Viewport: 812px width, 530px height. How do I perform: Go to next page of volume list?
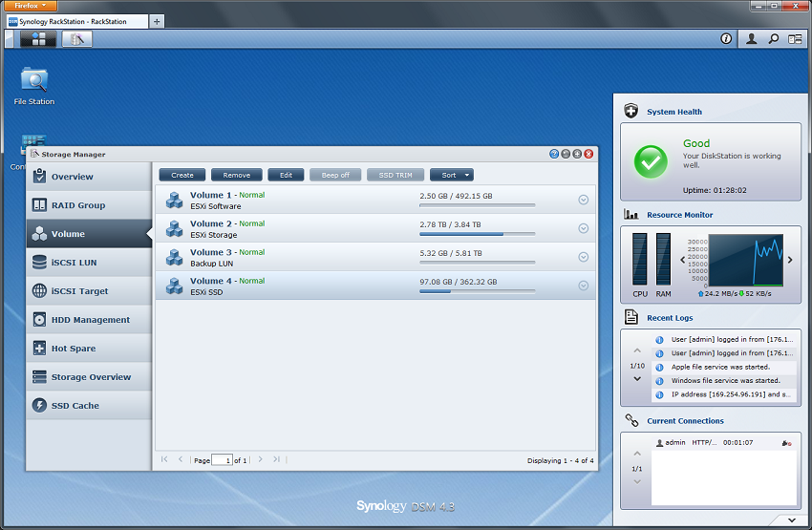[x=261, y=459]
